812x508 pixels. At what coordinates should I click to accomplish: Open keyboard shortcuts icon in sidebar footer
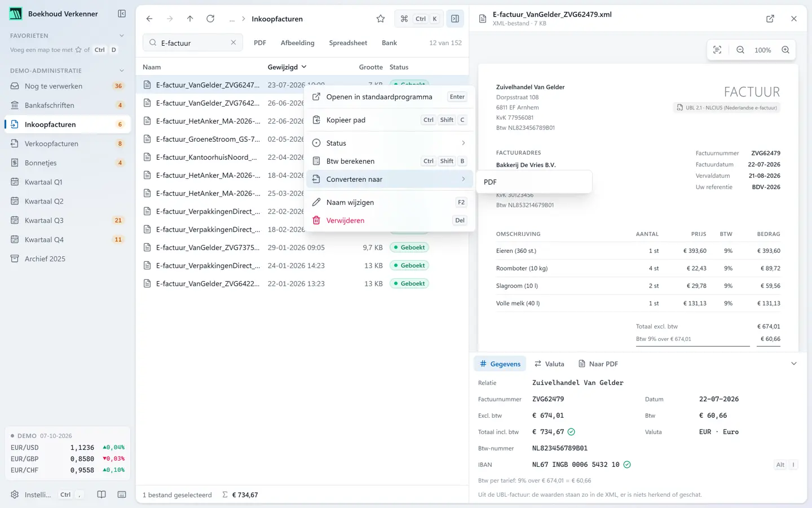click(x=122, y=494)
